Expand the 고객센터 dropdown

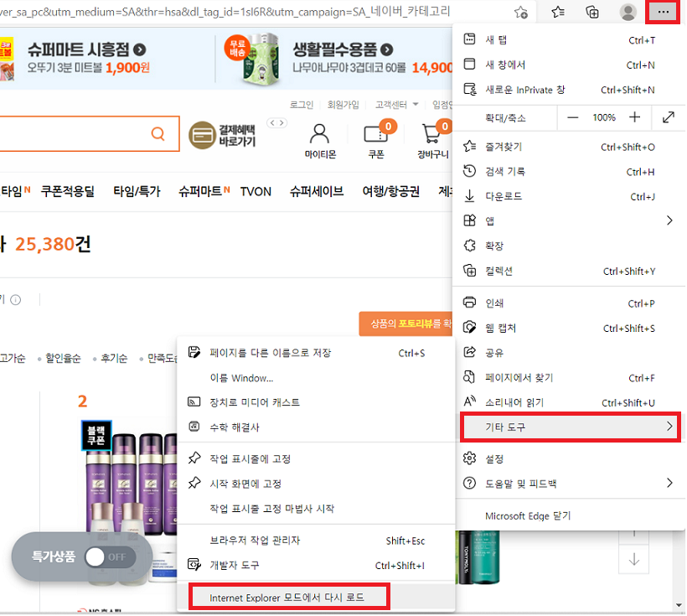(396, 105)
